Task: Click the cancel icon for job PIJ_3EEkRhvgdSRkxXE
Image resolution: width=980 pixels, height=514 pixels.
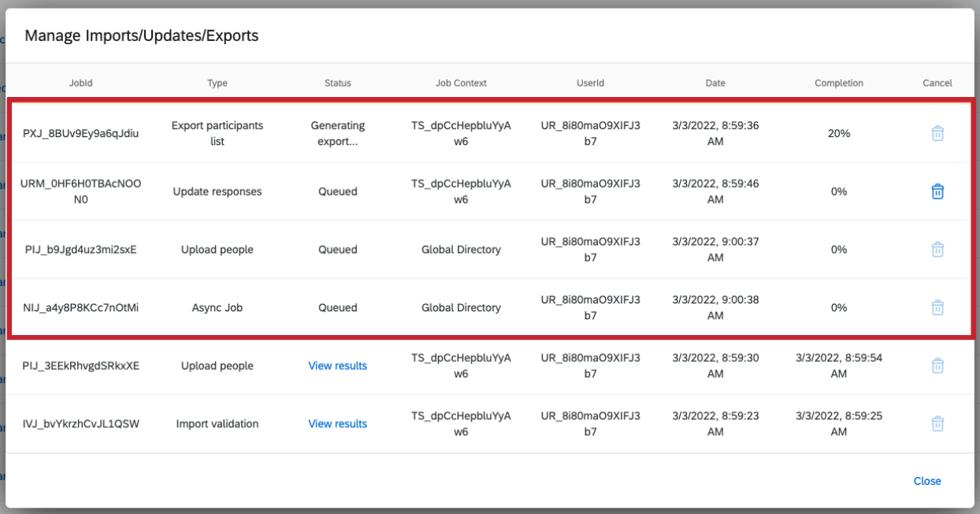Action: tap(937, 365)
